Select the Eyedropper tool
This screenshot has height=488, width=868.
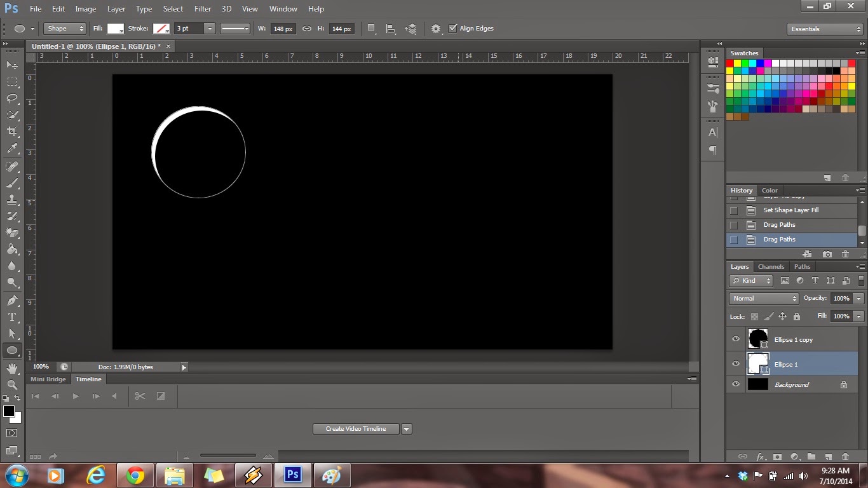tap(12, 148)
